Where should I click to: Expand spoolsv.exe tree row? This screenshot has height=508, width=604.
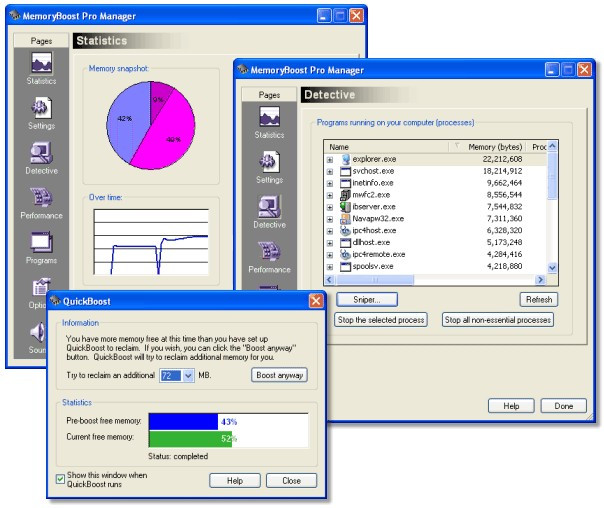point(330,267)
